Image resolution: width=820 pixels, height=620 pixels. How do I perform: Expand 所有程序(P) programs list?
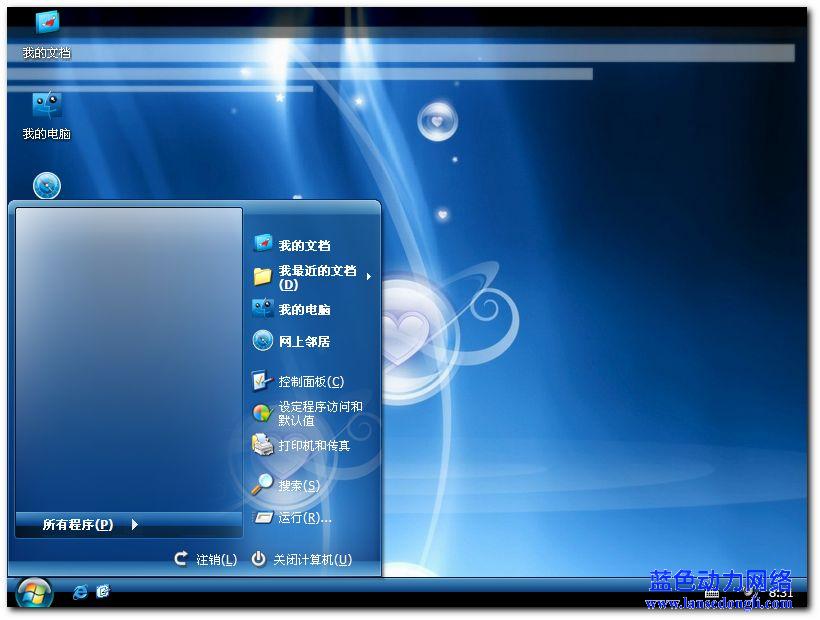tap(129, 524)
